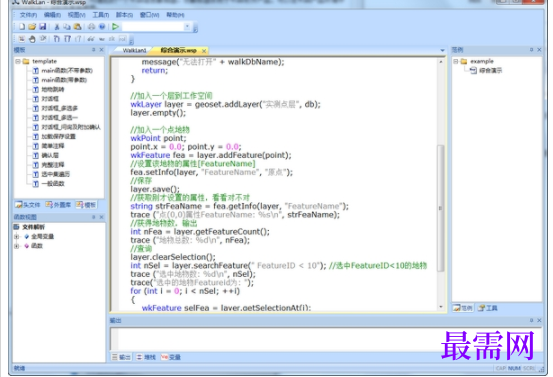The width and height of the screenshot is (553, 377).
Task: Click the code editor vertical scrollbar thumb
Action: 440,208
